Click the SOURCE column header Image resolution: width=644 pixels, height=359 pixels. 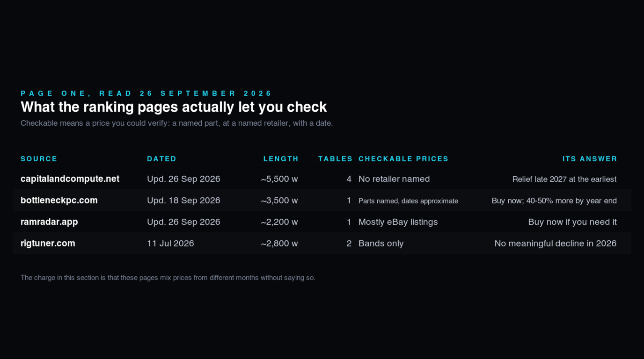pos(39,159)
